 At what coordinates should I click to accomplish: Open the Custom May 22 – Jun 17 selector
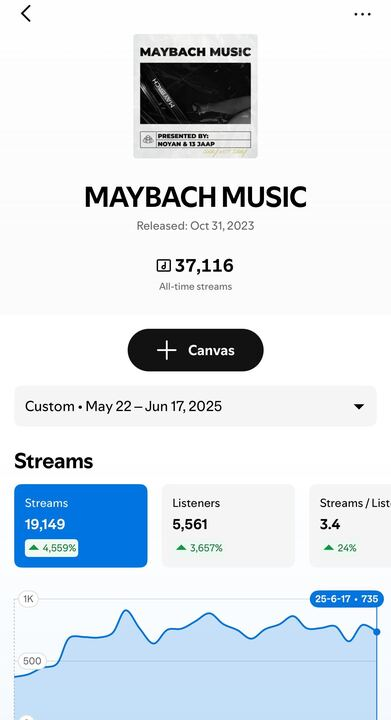(x=196, y=406)
